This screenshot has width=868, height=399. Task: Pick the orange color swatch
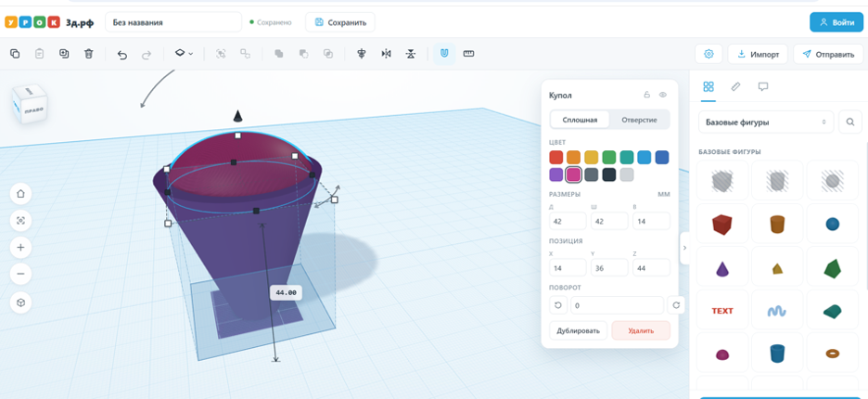pyautogui.click(x=573, y=158)
